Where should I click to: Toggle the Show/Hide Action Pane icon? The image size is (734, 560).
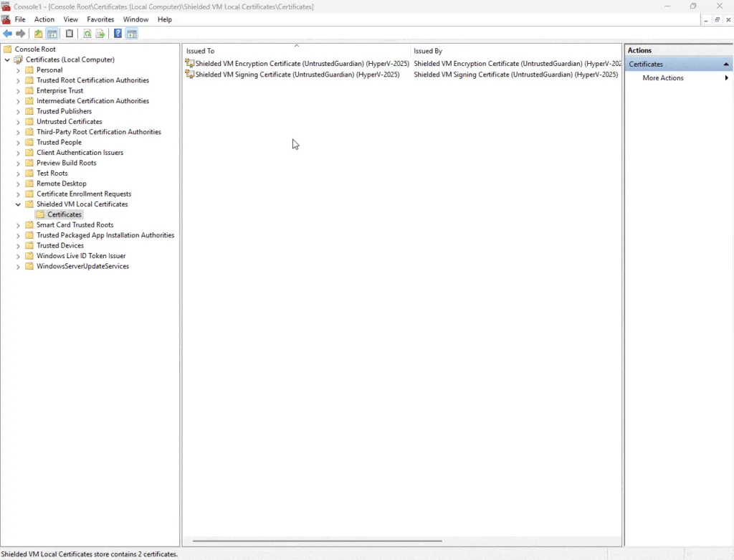coord(132,33)
